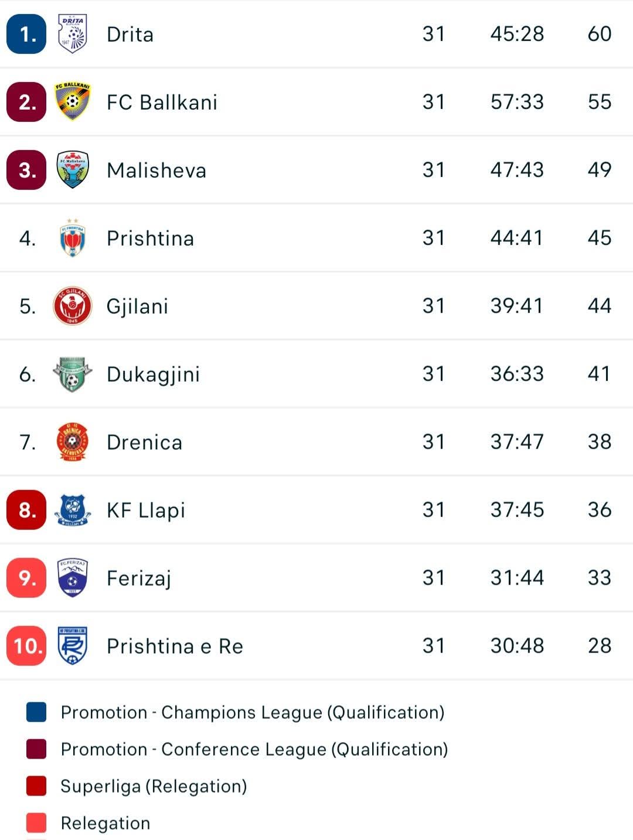This screenshot has width=633, height=840.
Task: Click the maroon Conference League legend swatch
Action: [36, 749]
